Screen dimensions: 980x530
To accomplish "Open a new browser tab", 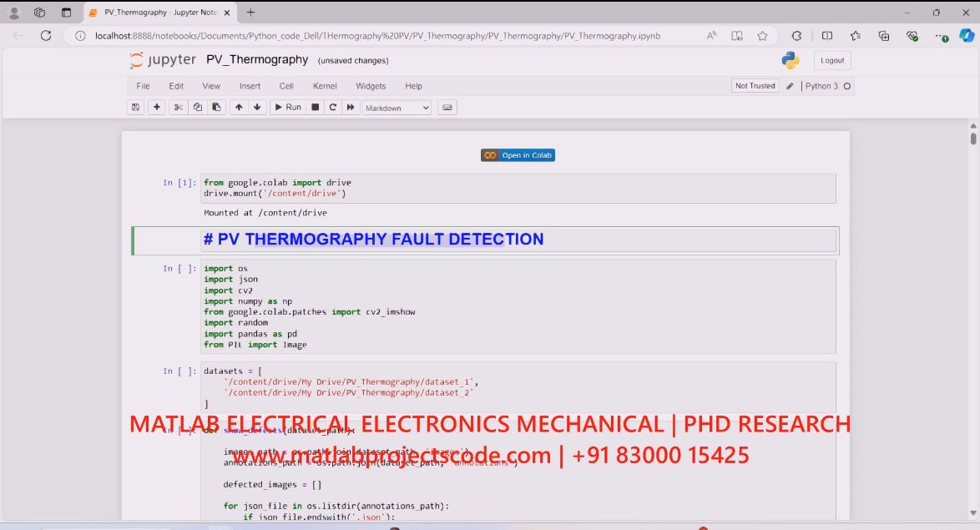I will [x=250, y=13].
